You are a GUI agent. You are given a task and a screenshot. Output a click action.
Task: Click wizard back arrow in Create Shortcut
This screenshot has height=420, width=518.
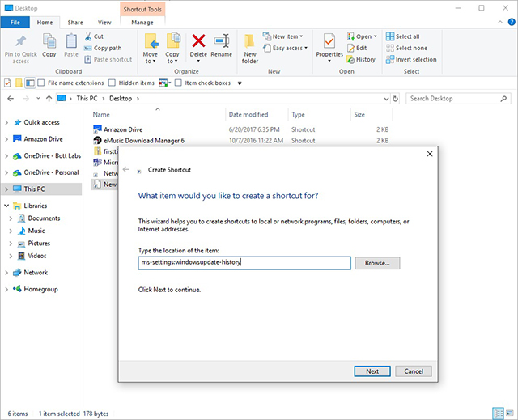point(126,170)
